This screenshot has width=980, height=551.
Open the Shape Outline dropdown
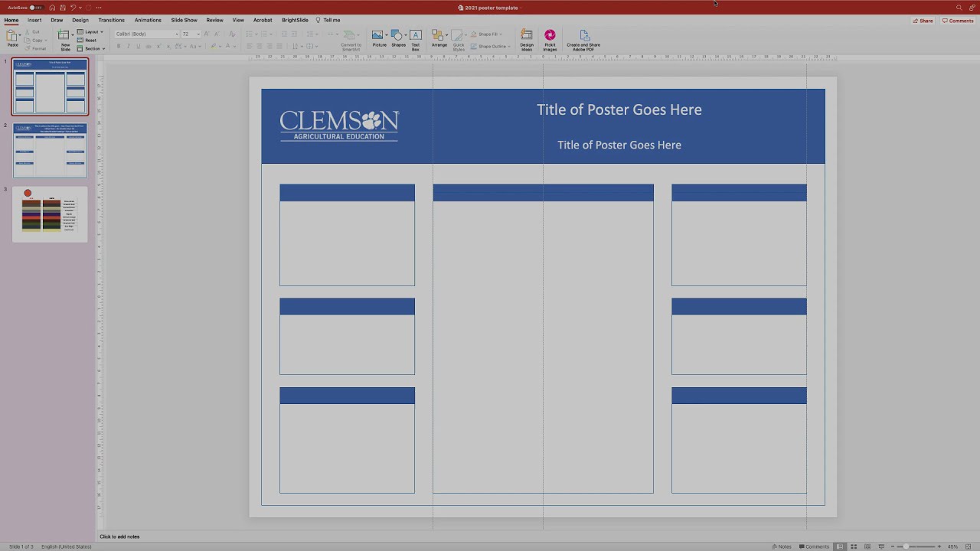tap(489, 46)
